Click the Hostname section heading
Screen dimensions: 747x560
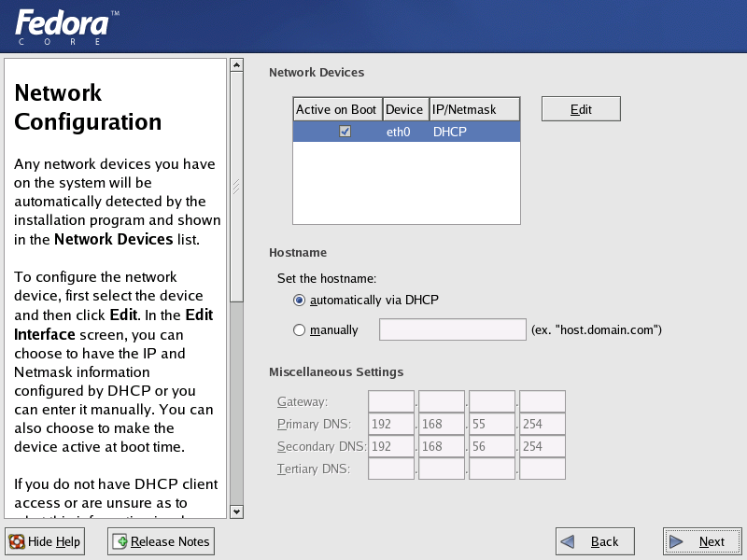pos(298,252)
